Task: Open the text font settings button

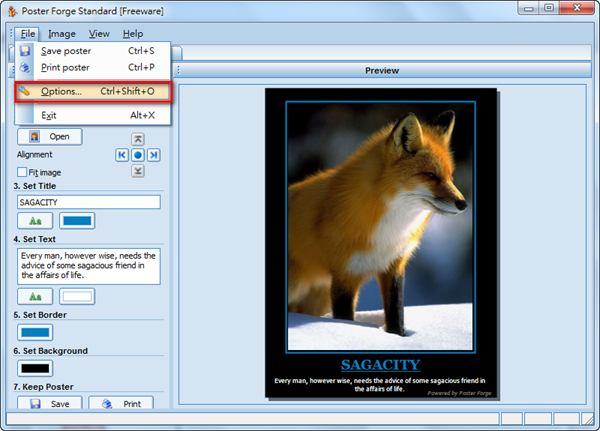Action: click(35, 296)
